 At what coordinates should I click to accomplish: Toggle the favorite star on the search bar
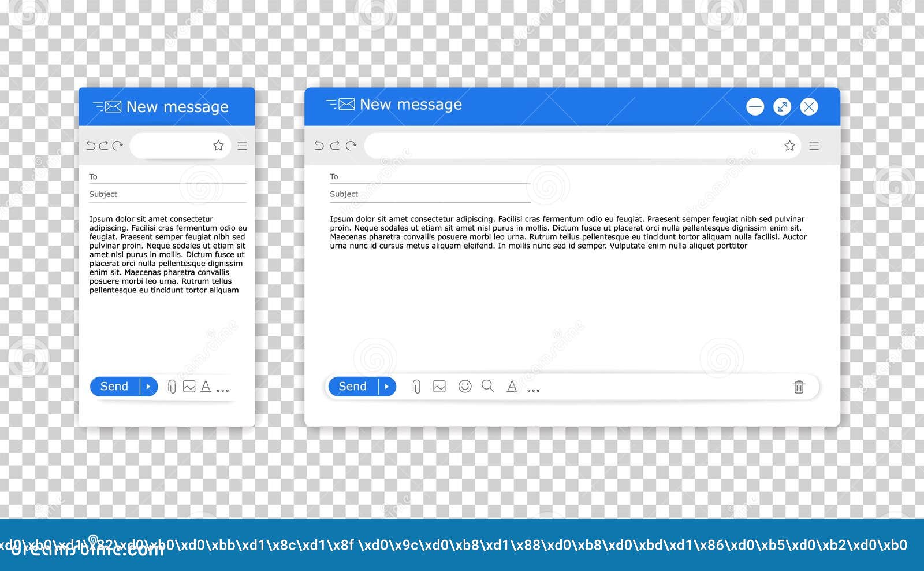pyautogui.click(x=789, y=146)
